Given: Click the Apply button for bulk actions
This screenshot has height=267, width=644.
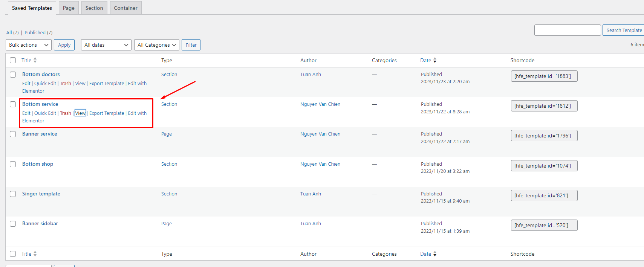Looking at the screenshot, I should click(x=64, y=45).
